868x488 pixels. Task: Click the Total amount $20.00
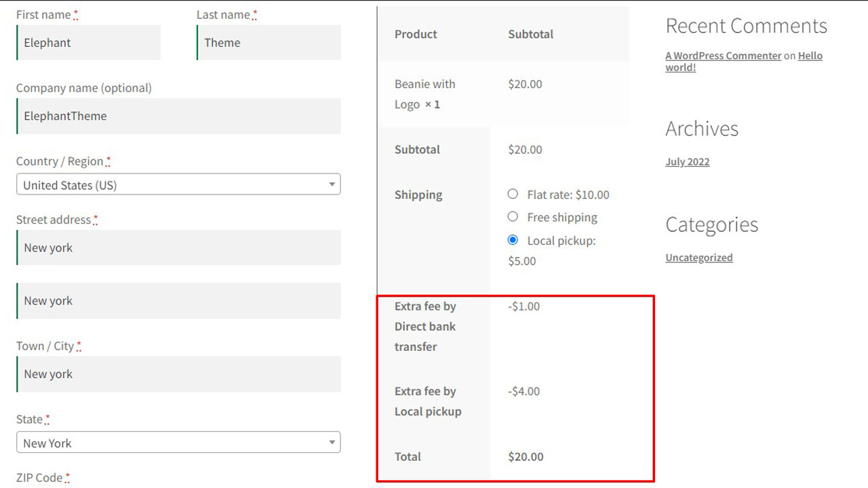pyautogui.click(x=526, y=456)
